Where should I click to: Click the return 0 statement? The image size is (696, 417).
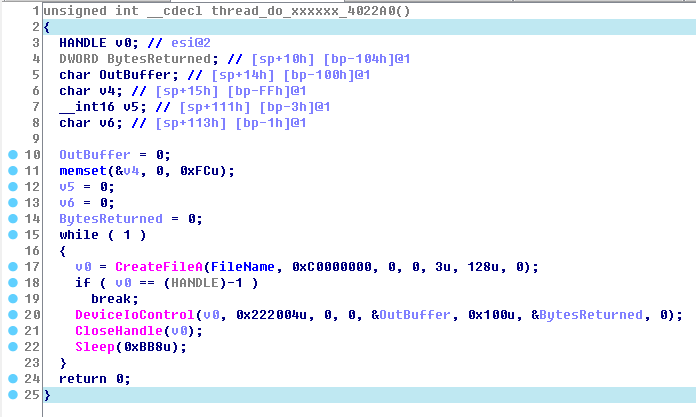(95, 379)
